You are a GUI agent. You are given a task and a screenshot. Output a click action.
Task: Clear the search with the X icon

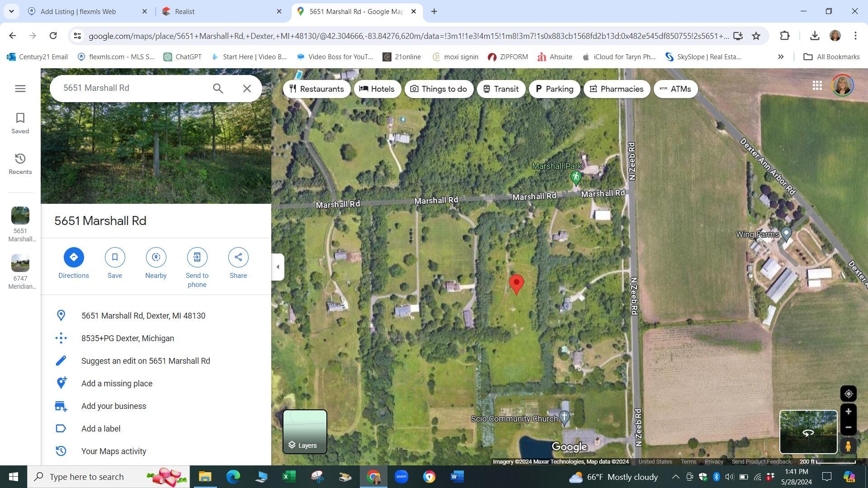[247, 89]
